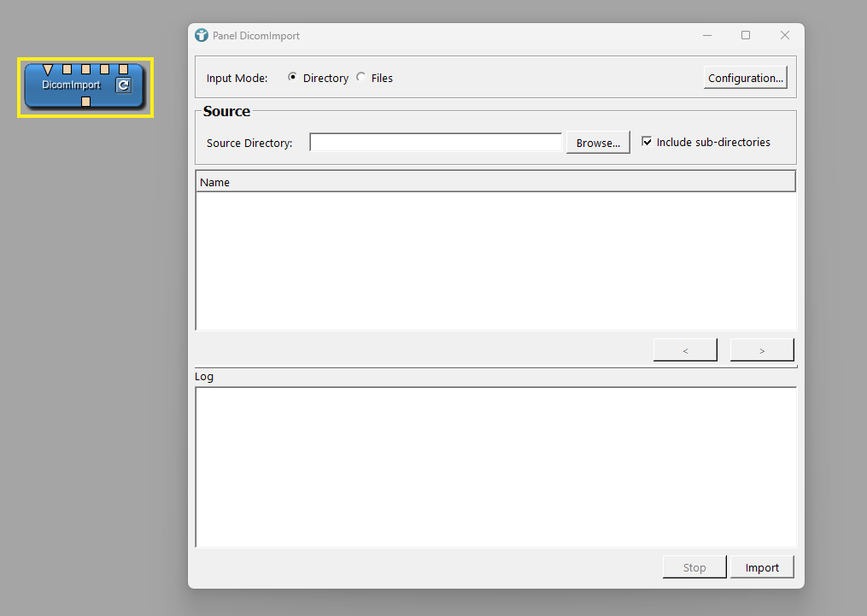Click the Source Directory input field

(436, 142)
